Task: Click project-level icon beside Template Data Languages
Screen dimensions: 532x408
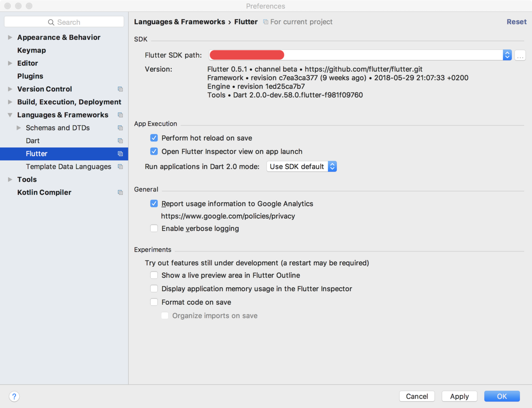Action: point(120,167)
